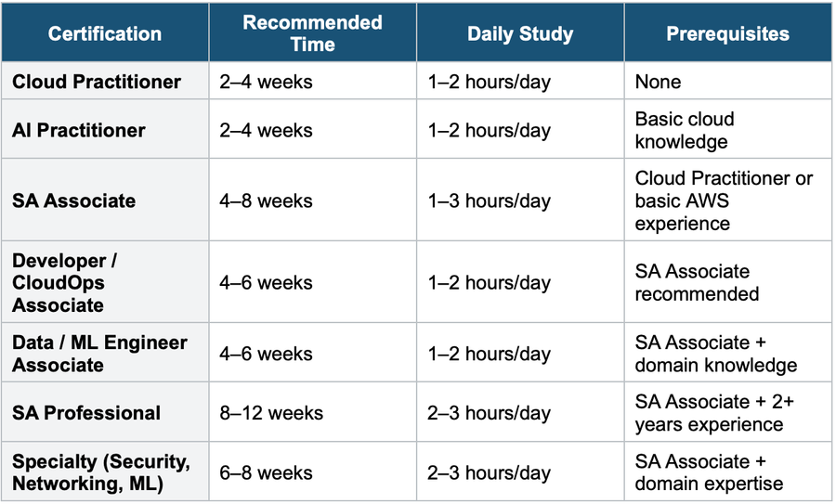The width and height of the screenshot is (836, 504).
Task: Click the None prerequisites cell
Action: (658, 82)
